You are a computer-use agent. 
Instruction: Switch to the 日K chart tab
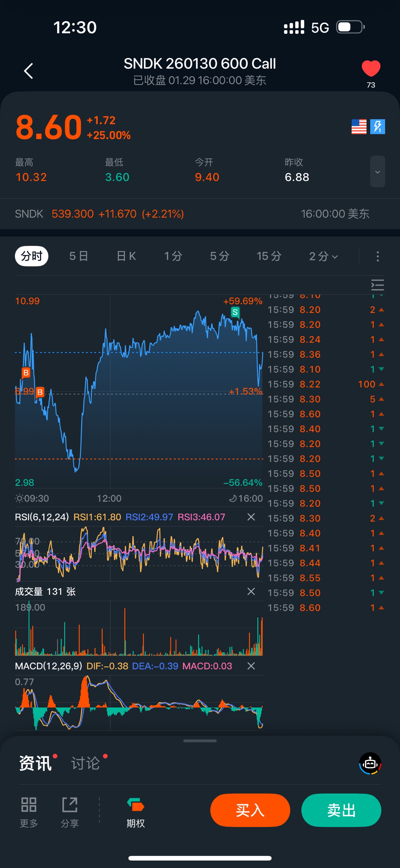coord(126,256)
